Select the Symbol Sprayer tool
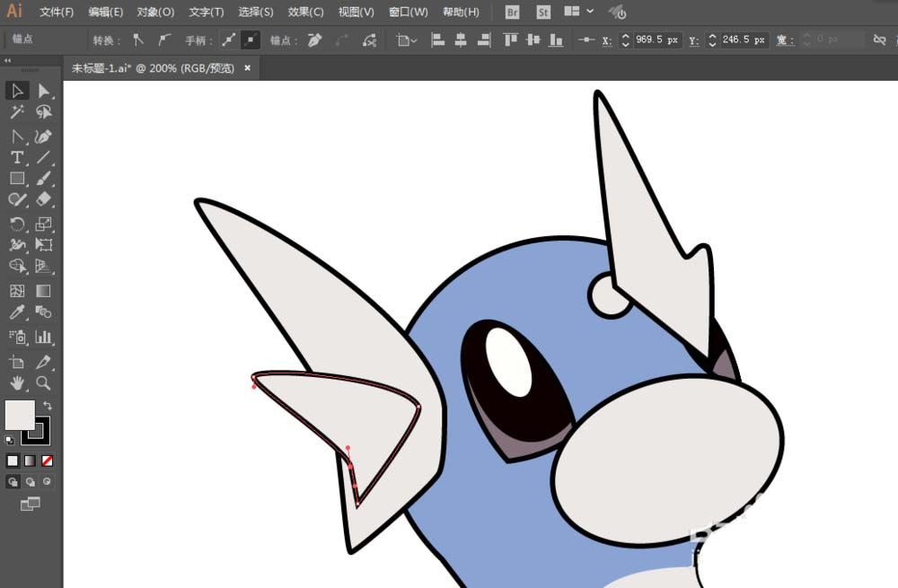898x588 pixels. click(17, 337)
